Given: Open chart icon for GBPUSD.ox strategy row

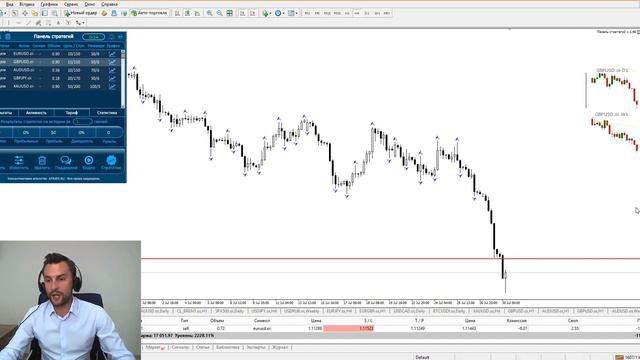Looking at the screenshot, I should tap(112, 62).
